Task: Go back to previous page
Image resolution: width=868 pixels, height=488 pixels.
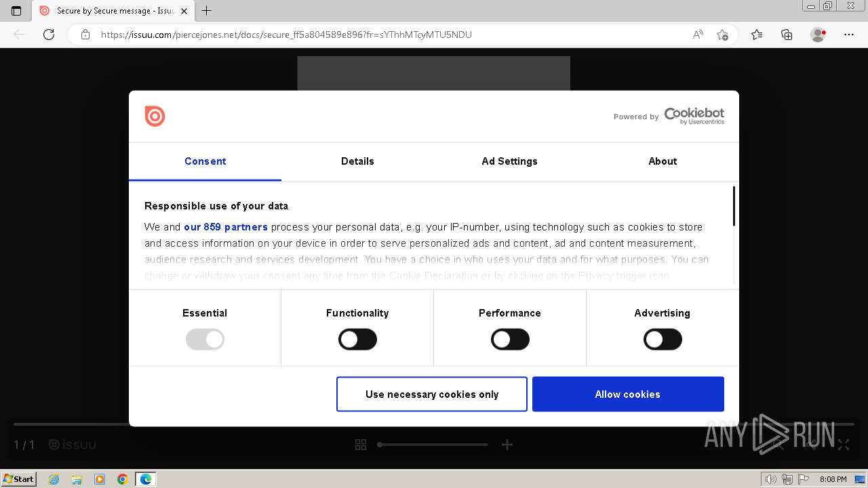Action: 19,35
